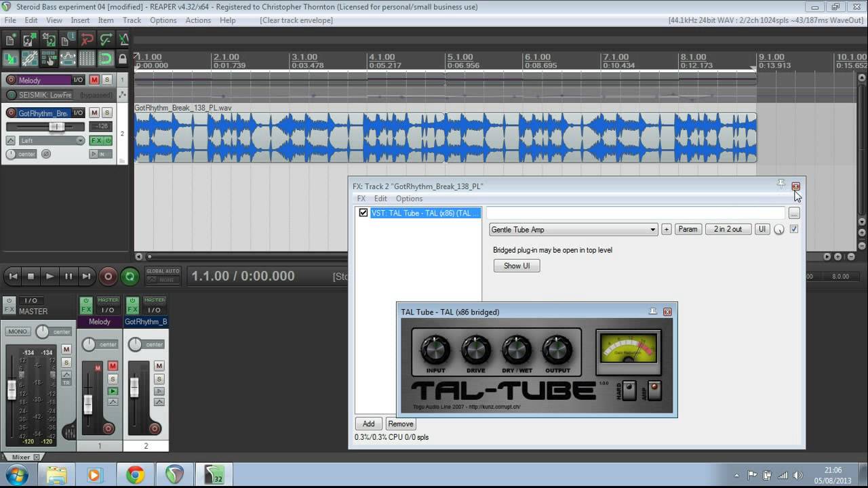Unmute the Melody track in track panel
Viewport: 868px width, 488px height.
(94, 80)
